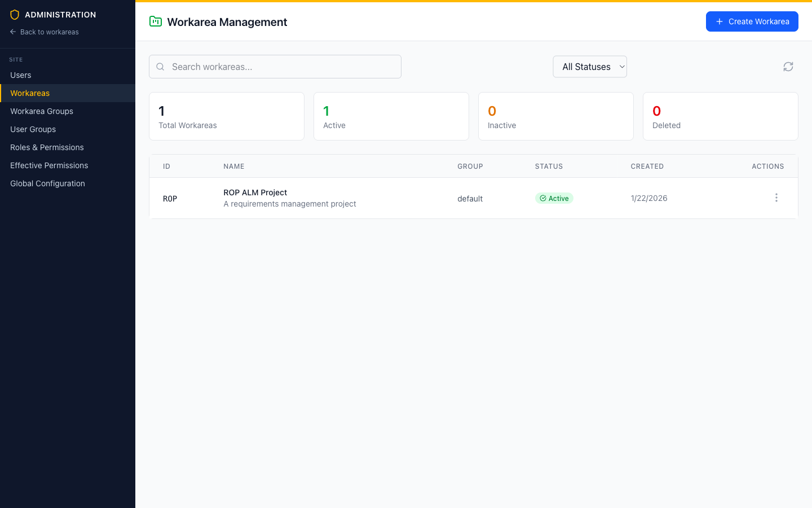Click the Active status badge text
The height and width of the screenshot is (508, 812).
point(559,198)
